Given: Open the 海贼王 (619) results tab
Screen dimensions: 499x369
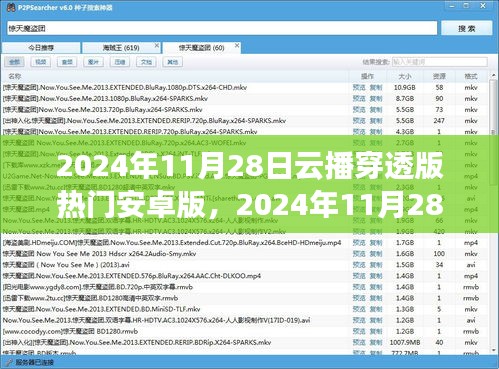Looking at the screenshot, I should pyautogui.click(x=121, y=48).
